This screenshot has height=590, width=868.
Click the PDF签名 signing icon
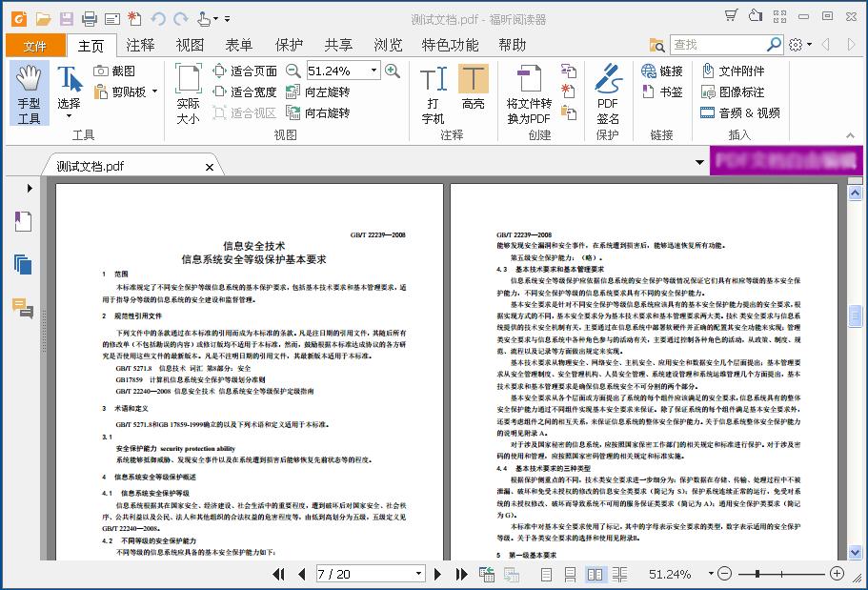pyautogui.click(x=607, y=92)
